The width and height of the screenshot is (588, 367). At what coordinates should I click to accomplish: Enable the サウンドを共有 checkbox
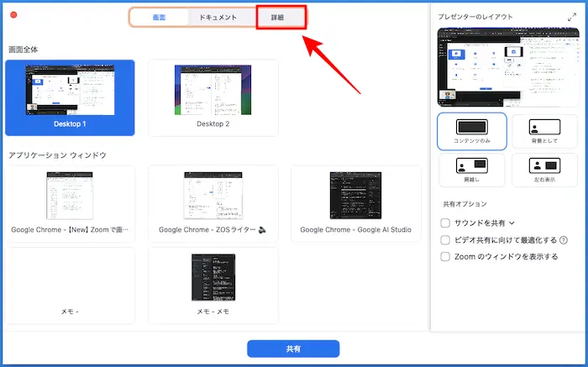pos(446,223)
